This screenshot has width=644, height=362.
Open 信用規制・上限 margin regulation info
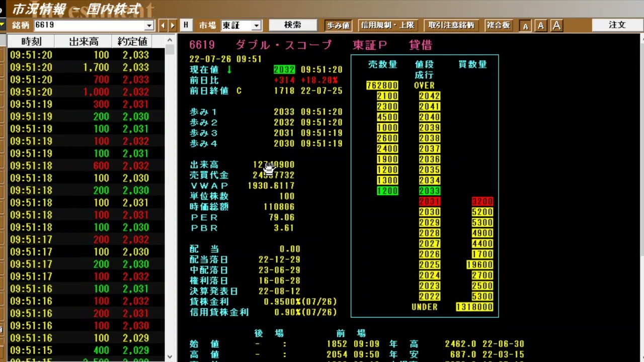387,25
